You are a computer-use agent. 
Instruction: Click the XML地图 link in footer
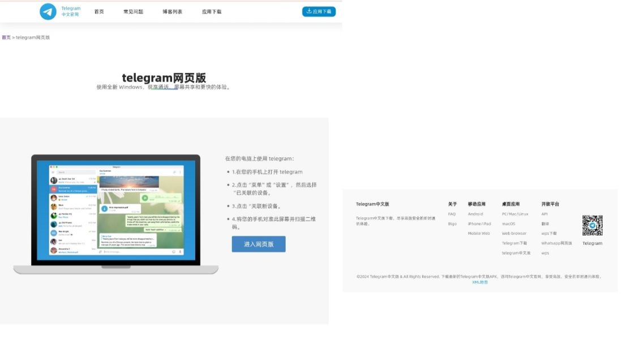[x=480, y=282]
